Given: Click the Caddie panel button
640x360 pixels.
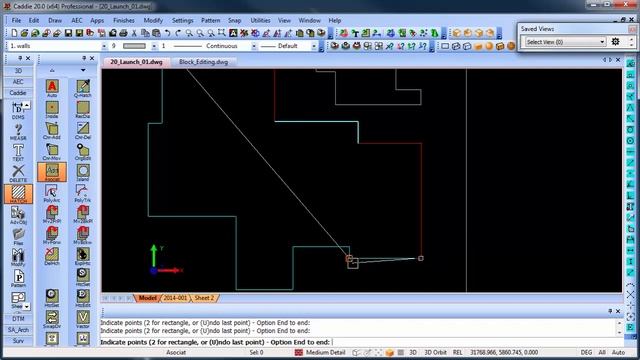Looking at the screenshot, I should [x=18, y=93].
